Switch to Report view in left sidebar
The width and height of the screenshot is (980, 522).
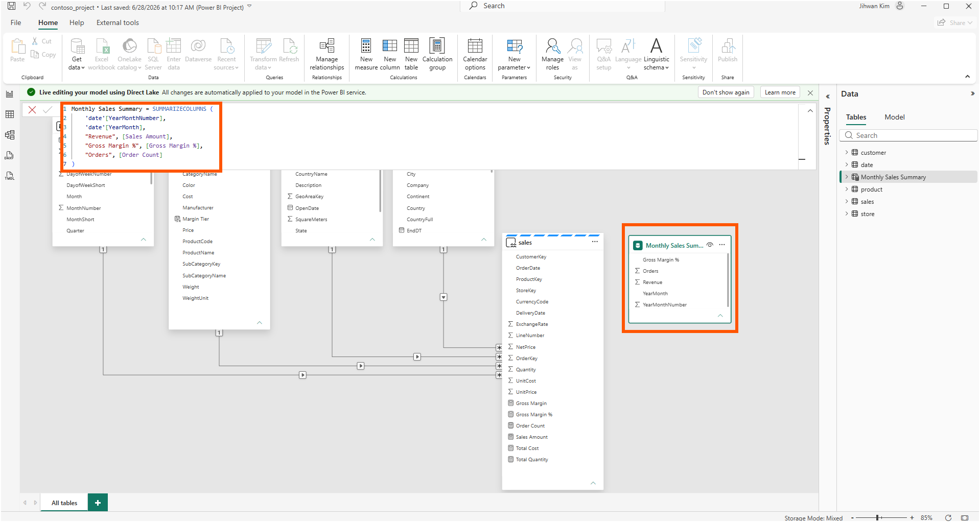click(x=10, y=94)
